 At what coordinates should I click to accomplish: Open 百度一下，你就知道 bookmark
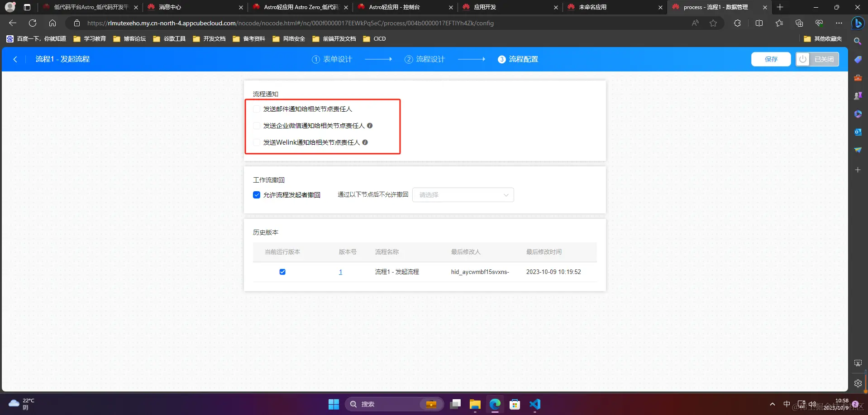coord(36,39)
